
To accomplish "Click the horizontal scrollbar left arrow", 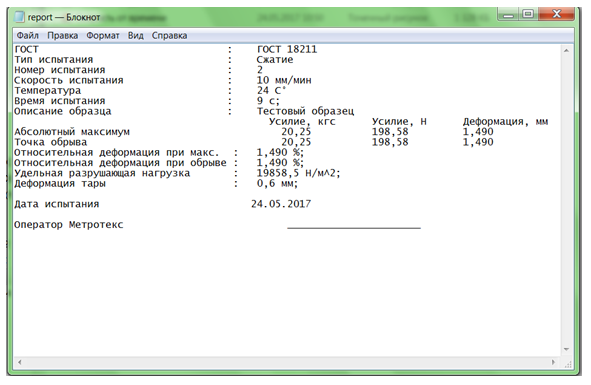I will 19,362.
